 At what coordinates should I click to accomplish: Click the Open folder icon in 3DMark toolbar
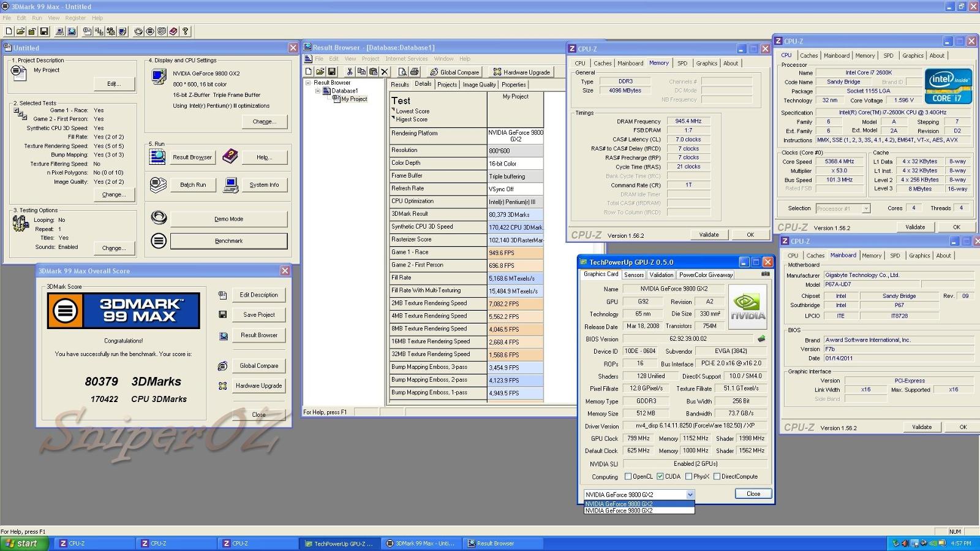(20, 31)
